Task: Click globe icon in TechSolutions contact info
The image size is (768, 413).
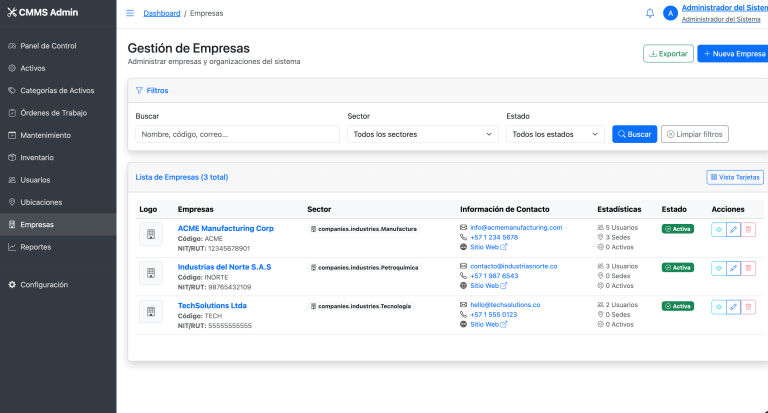Action: click(463, 324)
